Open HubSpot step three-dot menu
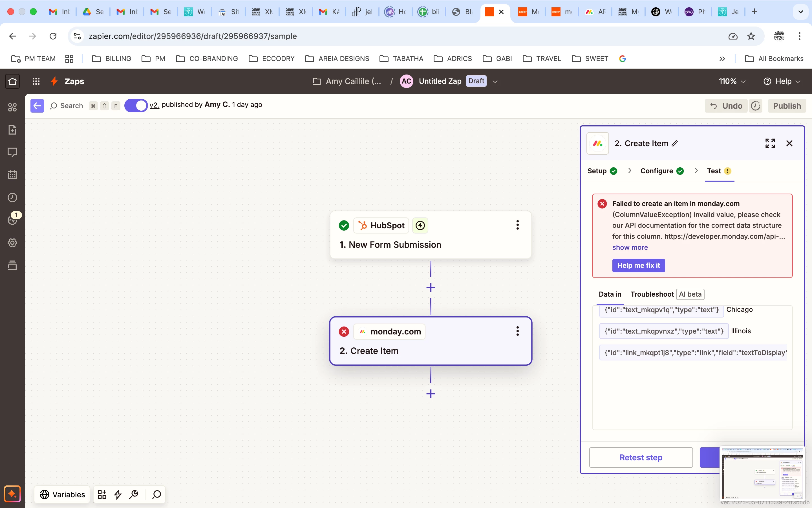This screenshot has height=508, width=812. click(x=517, y=225)
